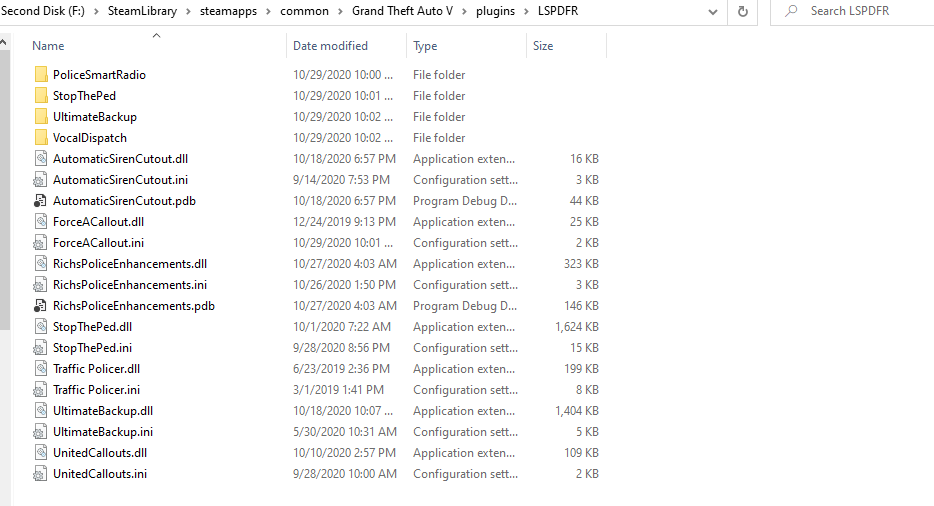Sort files by Date modified column
Viewport: 934px width, 506px height.
pyautogui.click(x=330, y=46)
